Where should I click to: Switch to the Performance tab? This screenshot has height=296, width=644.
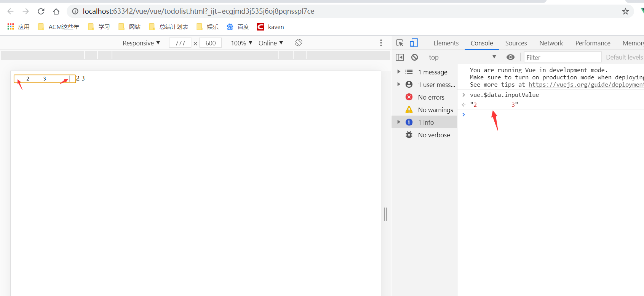[x=593, y=43]
